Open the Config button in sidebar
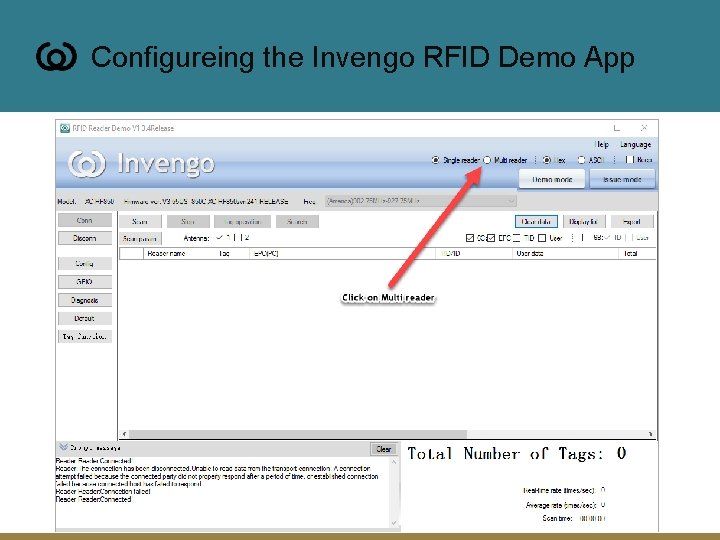The width and height of the screenshot is (720, 540). point(84,264)
